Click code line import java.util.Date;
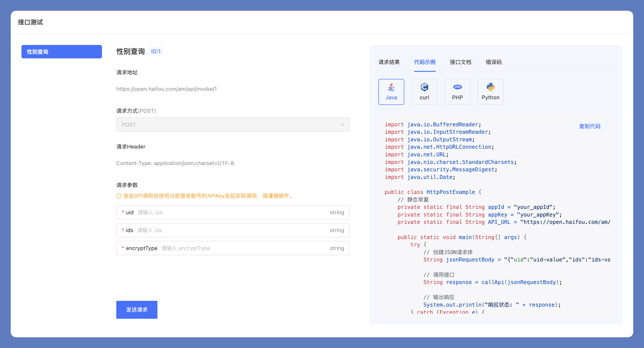The width and height of the screenshot is (644, 348). point(420,177)
